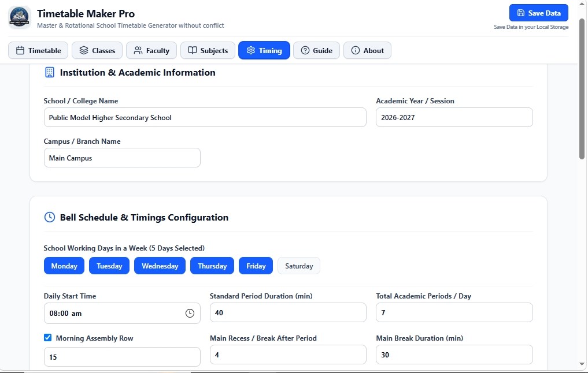The image size is (588, 373).
Task: Click the Academic Year / Session field
Action: [454, 118]
